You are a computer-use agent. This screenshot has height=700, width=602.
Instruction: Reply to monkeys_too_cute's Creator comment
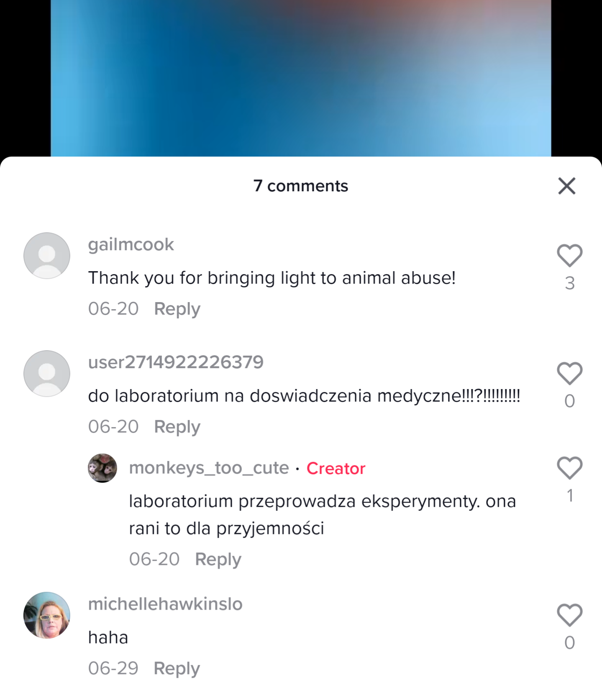pos(218,559)
